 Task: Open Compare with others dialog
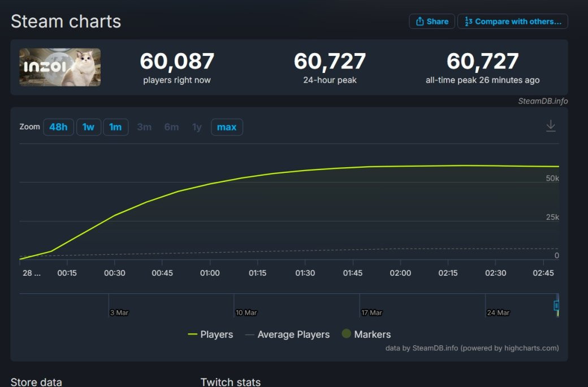(512, 21)
